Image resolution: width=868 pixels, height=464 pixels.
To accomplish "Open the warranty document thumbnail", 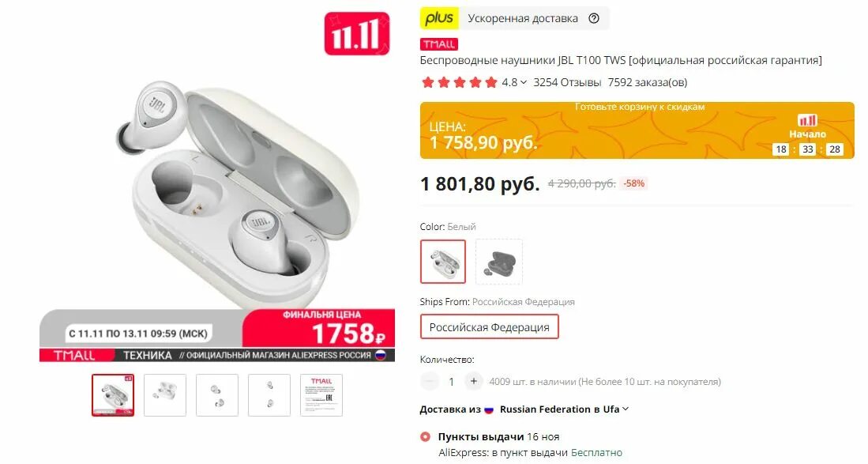I will (x=321, y=395).
